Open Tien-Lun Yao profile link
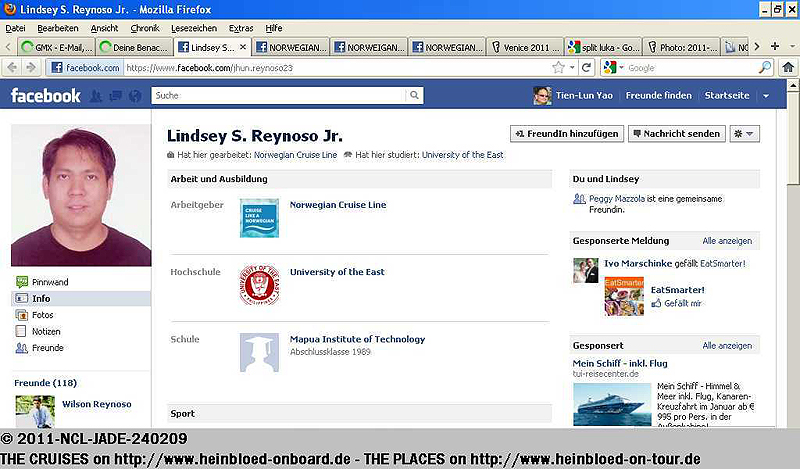Viewport: 800px width, 469px height. pyautogui.click(x=584, y=95)
